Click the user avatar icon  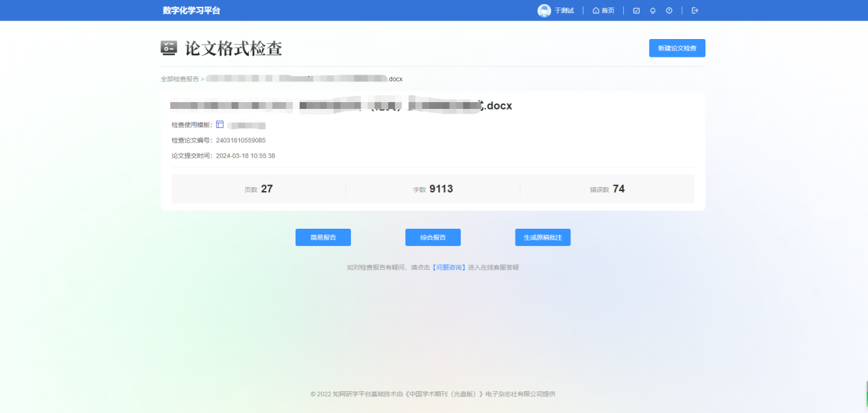544,10
